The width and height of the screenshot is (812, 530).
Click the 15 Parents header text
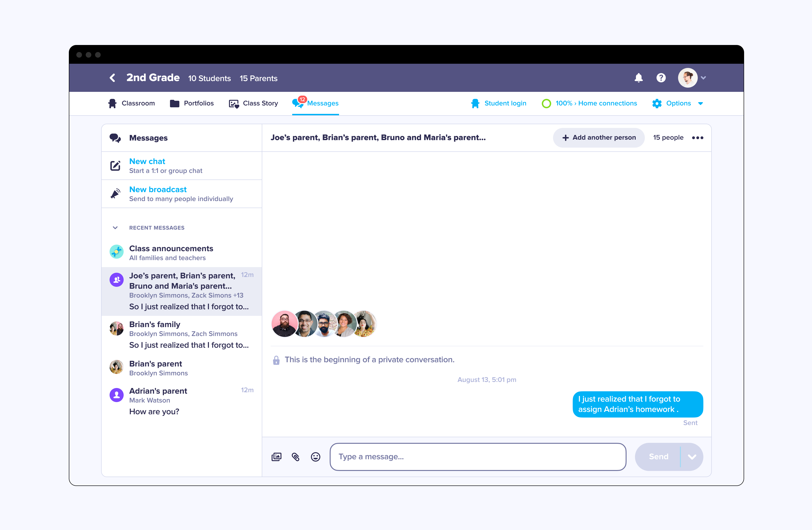(x=259, y=78)
